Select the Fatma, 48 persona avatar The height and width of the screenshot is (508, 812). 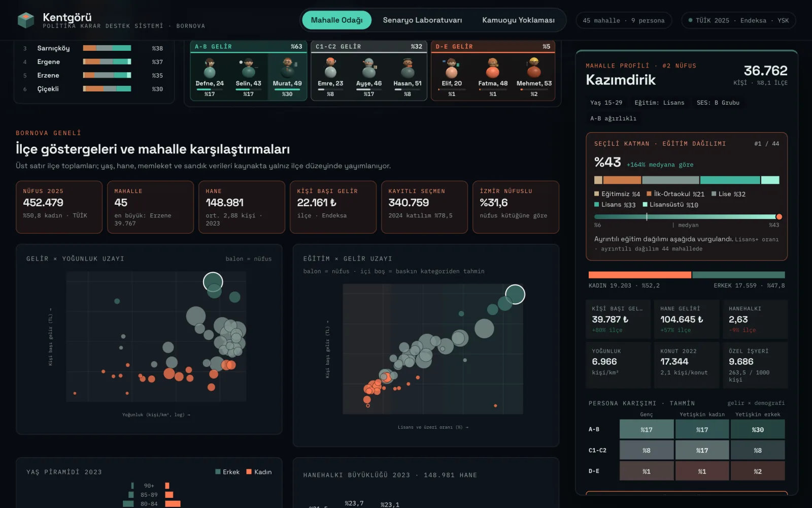click(x=493, y=68)
